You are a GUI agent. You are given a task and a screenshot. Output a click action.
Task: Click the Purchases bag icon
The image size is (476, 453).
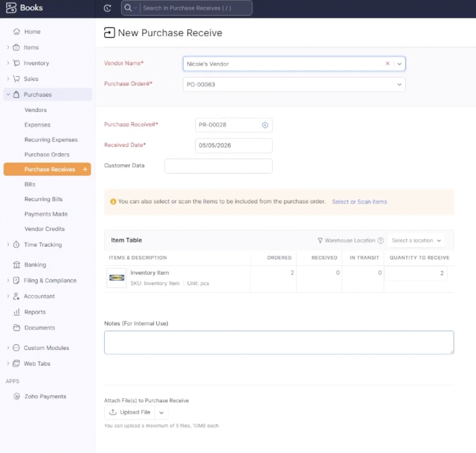click(16, 94)
